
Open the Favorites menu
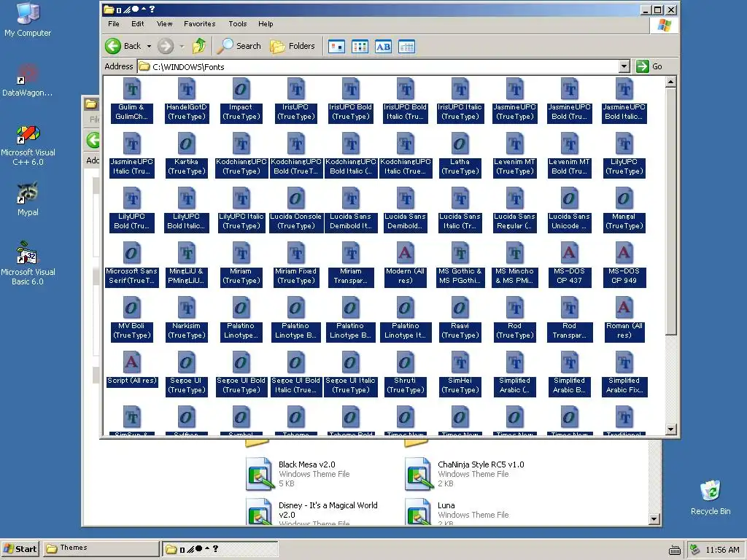tap(200, 24)
